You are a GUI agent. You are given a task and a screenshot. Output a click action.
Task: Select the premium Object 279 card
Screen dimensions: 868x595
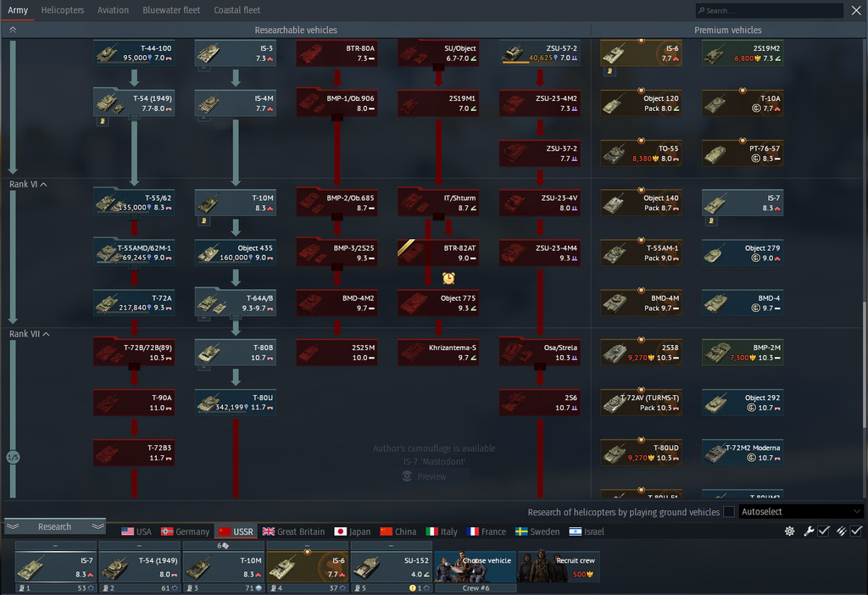tap(743, 253)
